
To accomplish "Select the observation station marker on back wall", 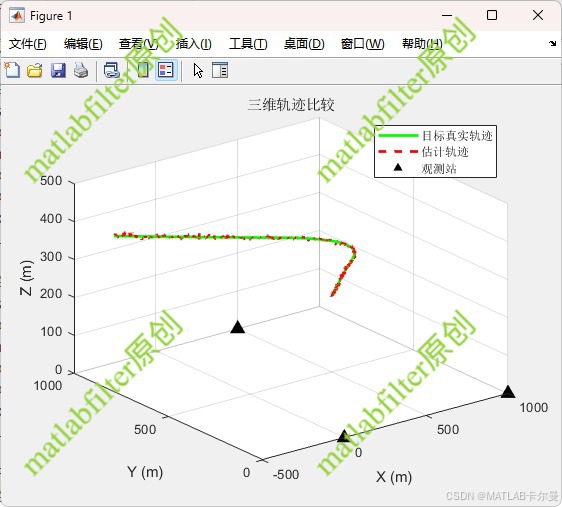I will [x=237, y=327].
